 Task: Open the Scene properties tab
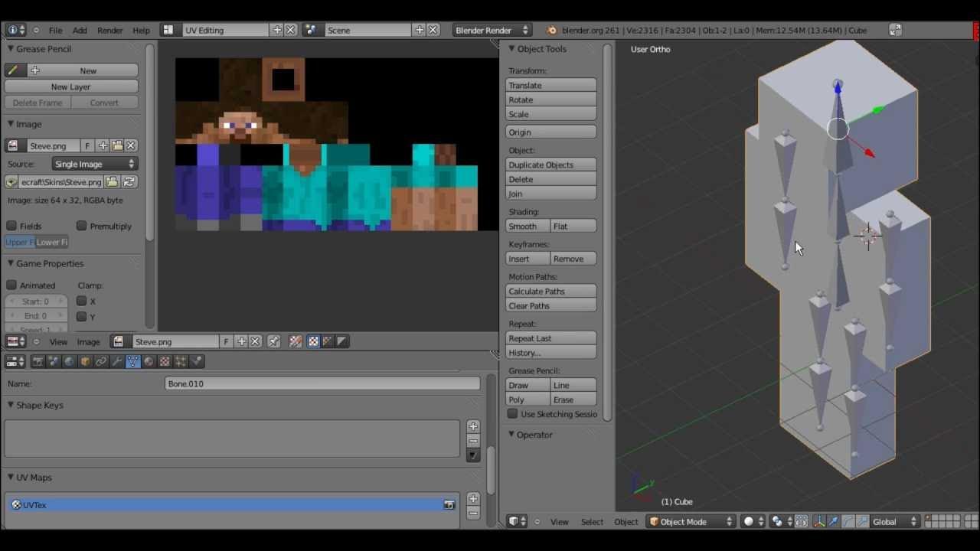(x=54, y=361)
